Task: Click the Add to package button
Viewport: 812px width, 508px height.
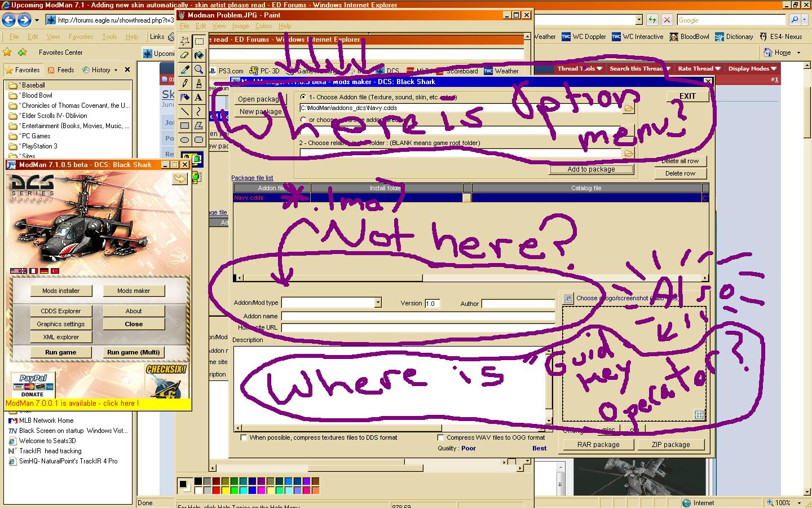Action: click(591, 169)
